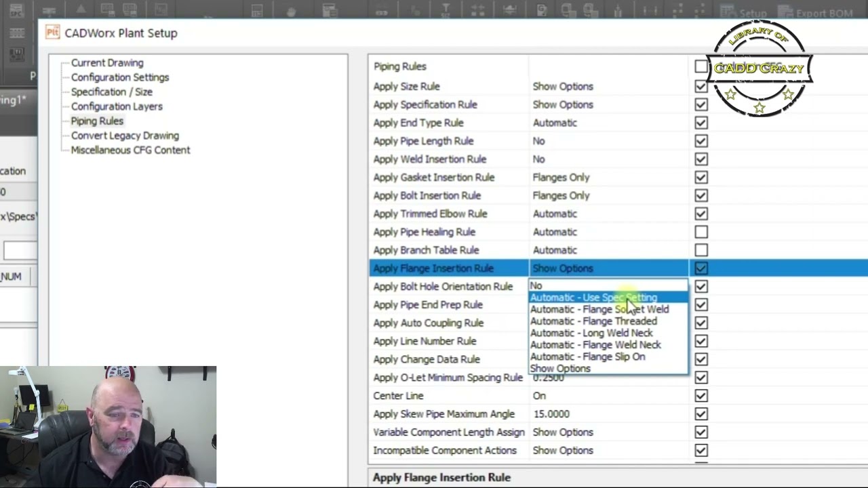Uncheck the Center Line checkbox
Viewport: 868px width, 488px height.
click(701, 396)
